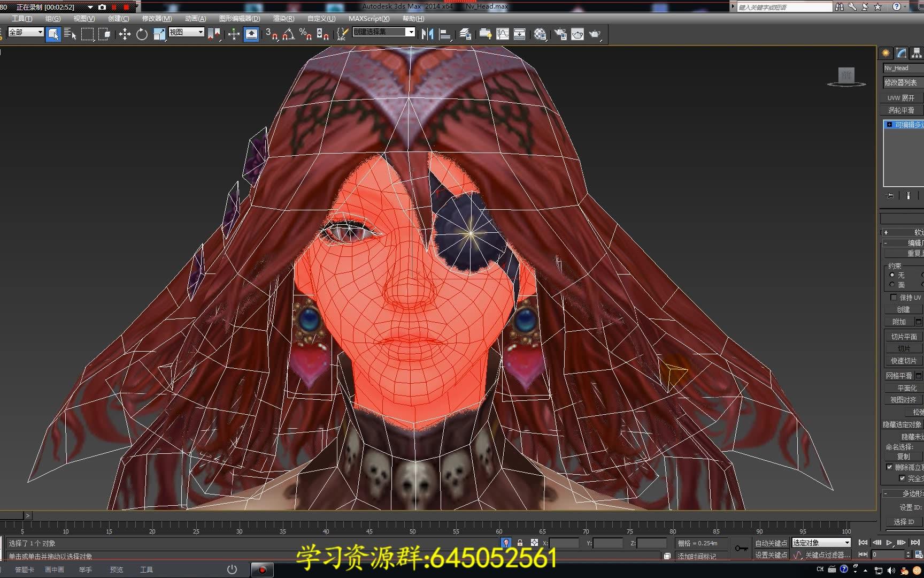Activate the Select and Rotate tool

click(141, 34)
